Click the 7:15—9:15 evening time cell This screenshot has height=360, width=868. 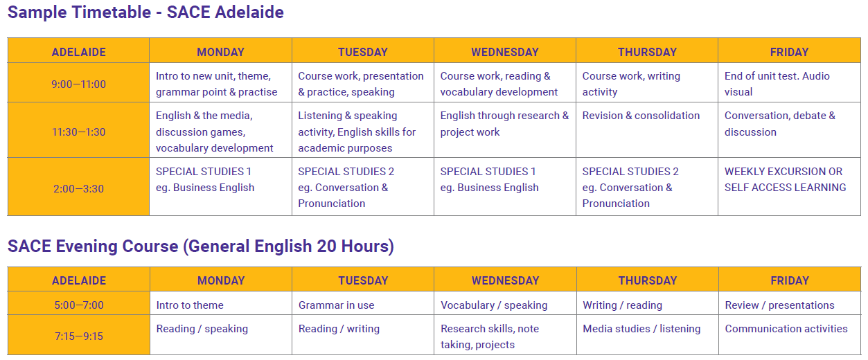coord(78,336)
